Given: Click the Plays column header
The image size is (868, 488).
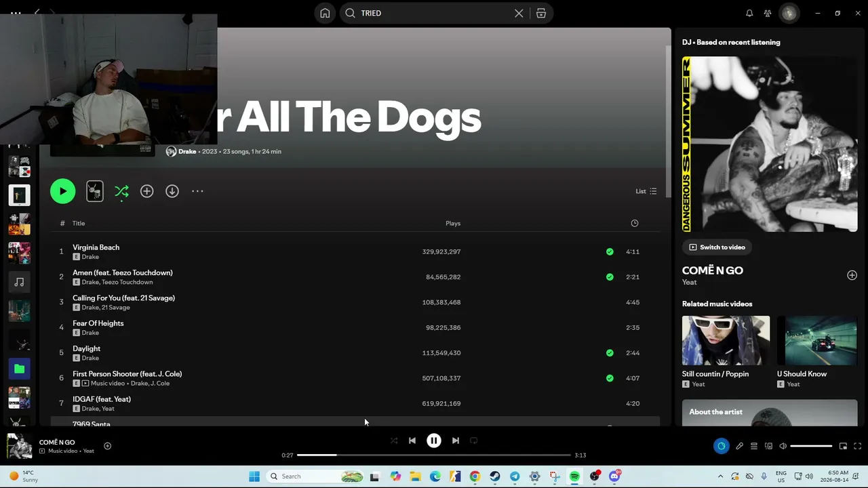Looking at the screenshot, I should click(x=453, y=223).
